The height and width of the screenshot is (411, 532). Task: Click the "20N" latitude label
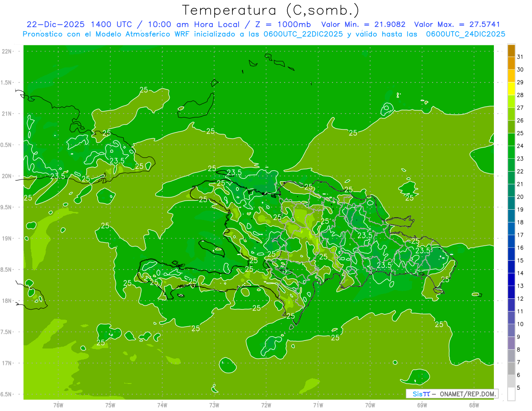7,176
